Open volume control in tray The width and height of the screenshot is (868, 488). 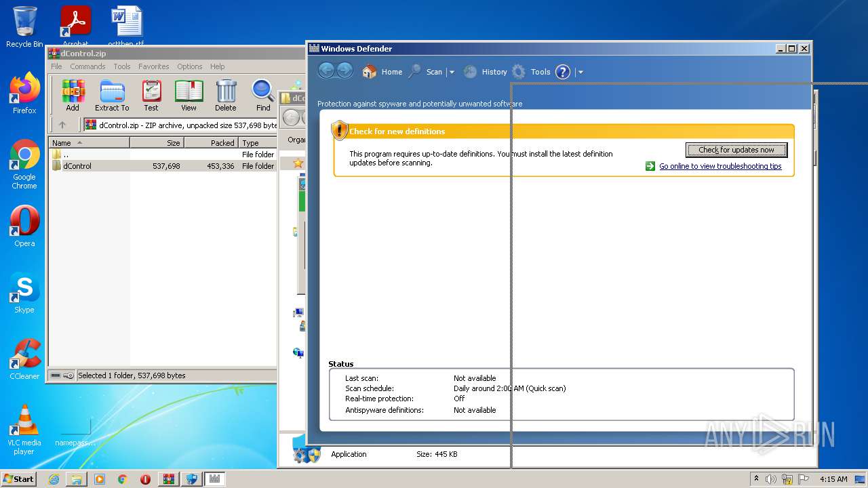[x=771, y=479]
